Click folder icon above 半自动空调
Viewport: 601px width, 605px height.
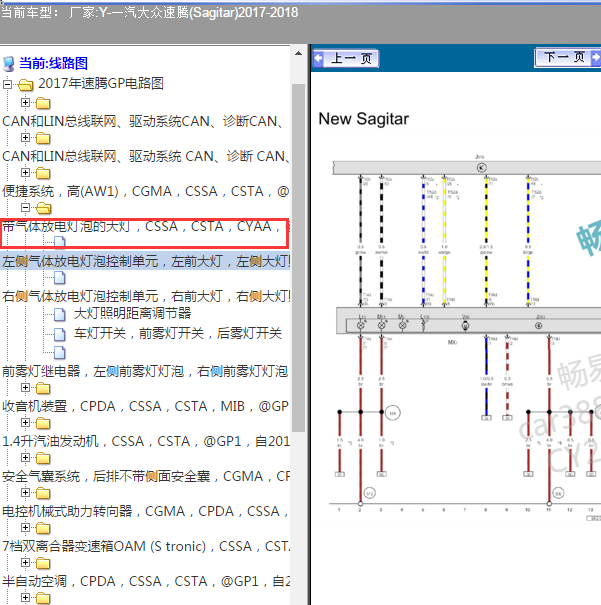(x=43, y=563)
